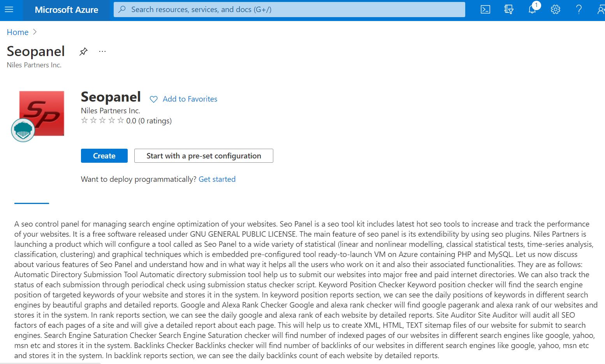
Task: Toggle the Add to Favorites heart
Action: (154, 99)
